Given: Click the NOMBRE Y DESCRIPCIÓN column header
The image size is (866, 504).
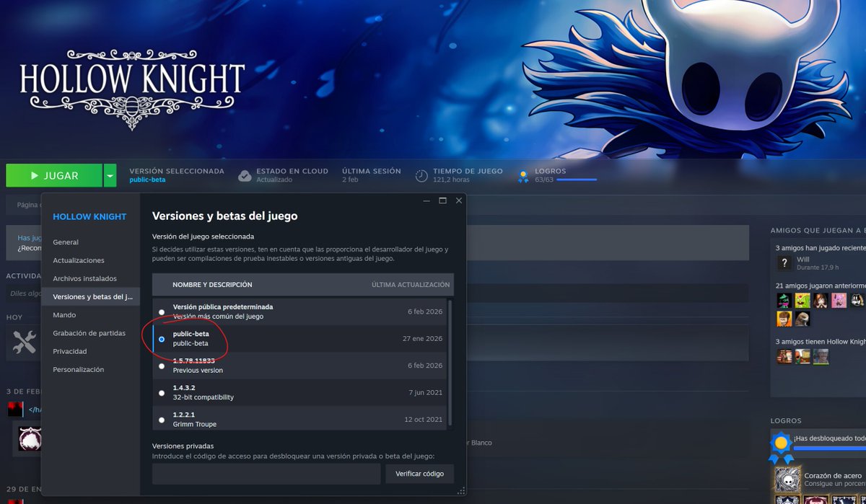Looking at the screenshot, I should click(212, 285).
